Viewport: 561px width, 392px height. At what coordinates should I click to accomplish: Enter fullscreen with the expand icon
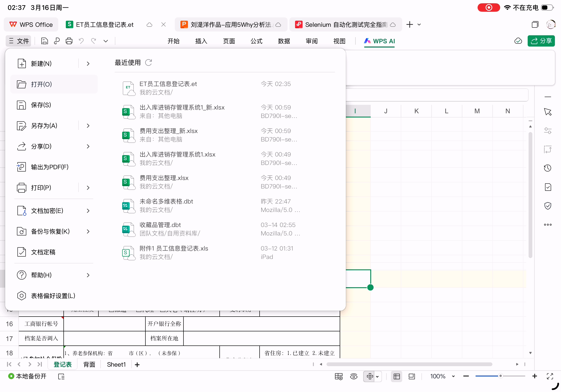(550, 376)
